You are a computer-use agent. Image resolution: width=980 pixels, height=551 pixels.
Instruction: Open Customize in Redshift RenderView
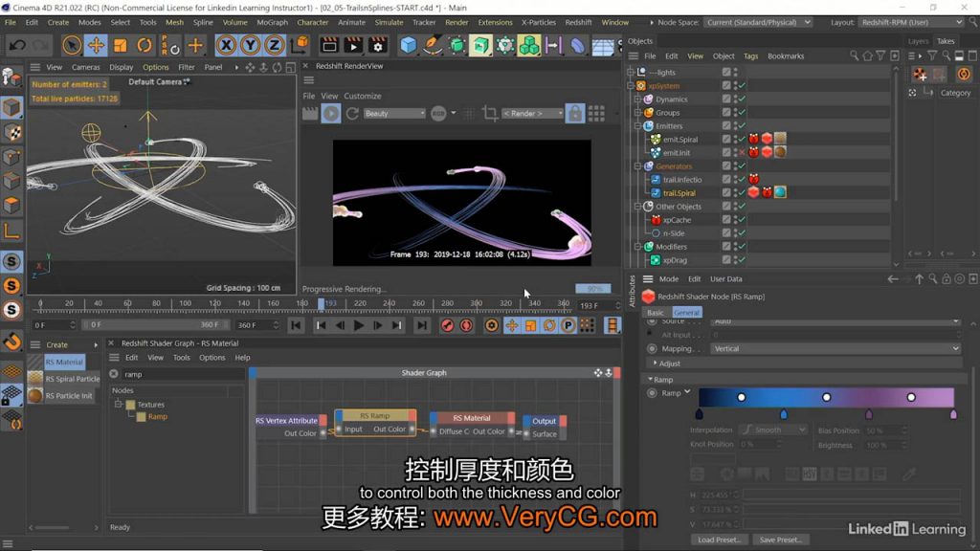pos(363,97)
